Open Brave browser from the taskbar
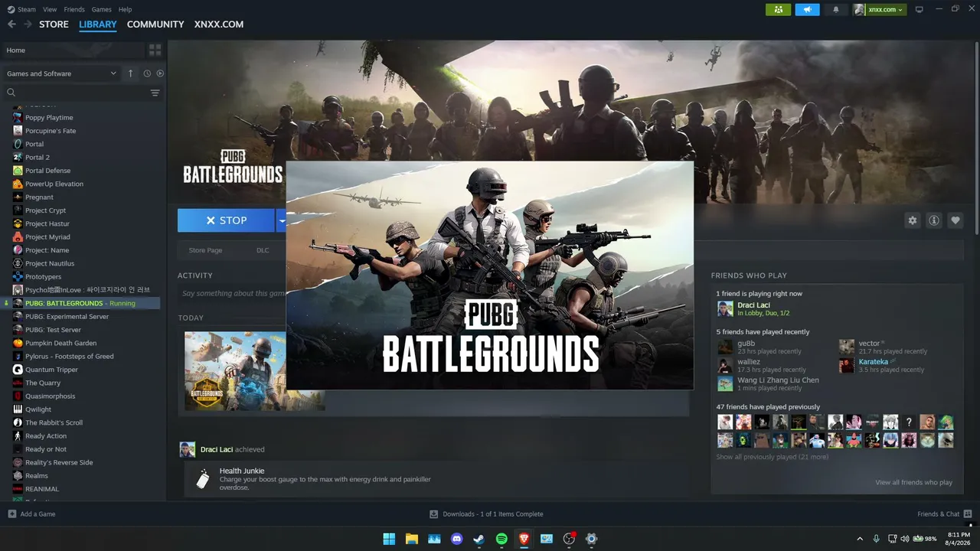 [524, 539]
